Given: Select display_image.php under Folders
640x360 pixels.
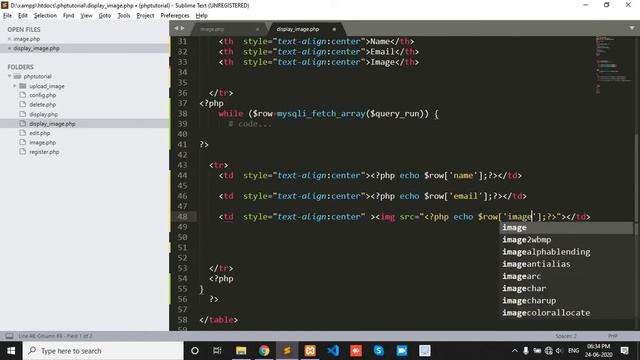Looking at the screenshot, I should 52,124.
